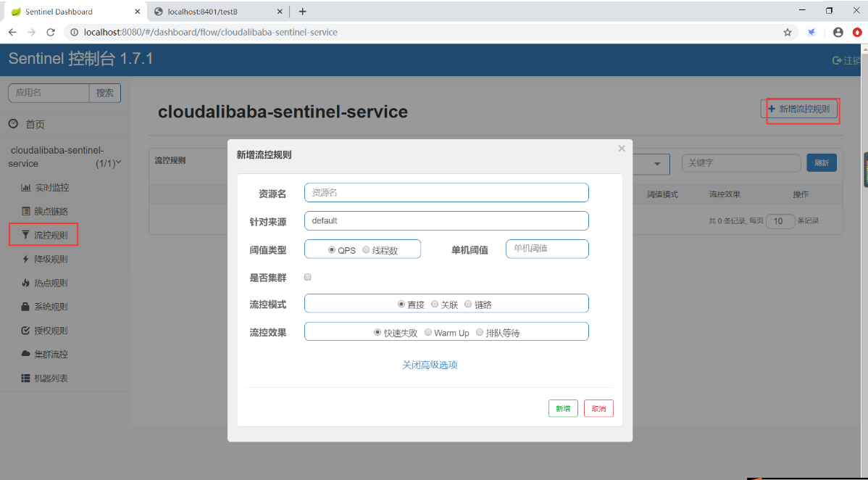Click the 热点规则 flame icon
The width and height of the screenshot is (868, 480).
(26, 284)
